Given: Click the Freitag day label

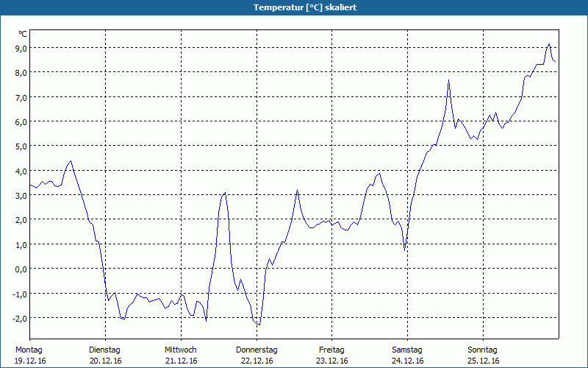Looking at the screenshot, I should (x=331, y=350).
